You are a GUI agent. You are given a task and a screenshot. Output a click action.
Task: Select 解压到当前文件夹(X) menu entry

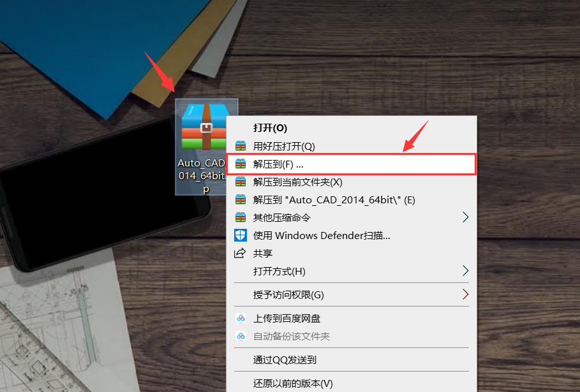(x=352, y=182)
